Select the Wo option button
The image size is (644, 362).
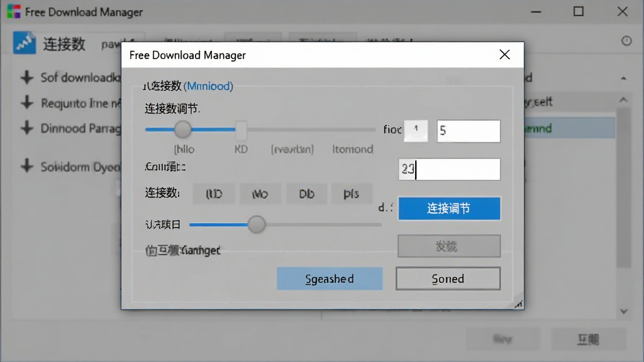coord(260,194)
